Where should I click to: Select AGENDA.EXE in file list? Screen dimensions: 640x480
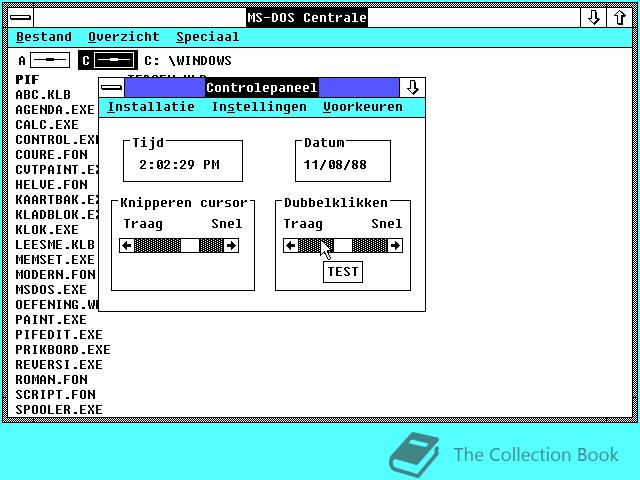click(x=55, y=109)
